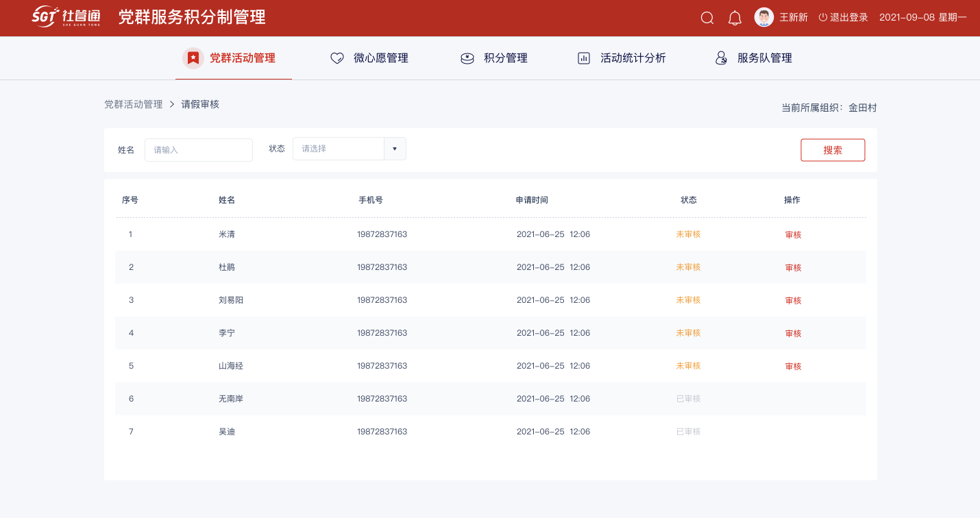Viewport: 980px width, 518px height.
Task: Click the date 2021-09-08 星期一
Action: tap(922, 17)
